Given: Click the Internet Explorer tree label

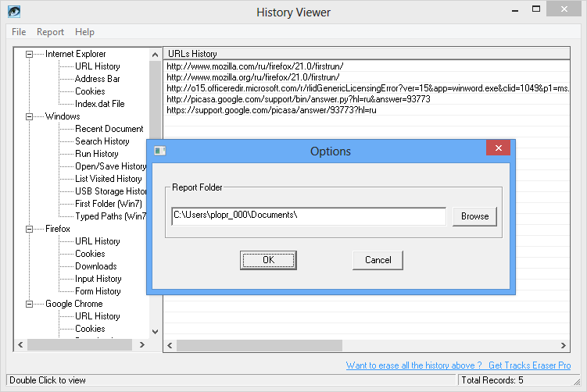Looking at the screenshot, I should (x=75, y=54).
